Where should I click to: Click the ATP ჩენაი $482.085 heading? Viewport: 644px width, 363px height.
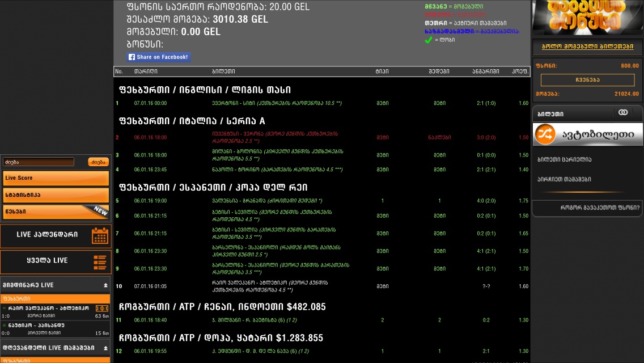222,307
